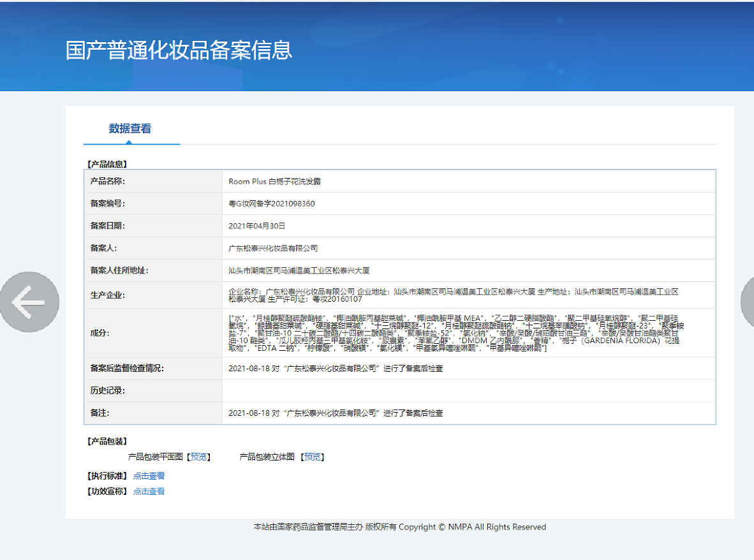Click the 国产普通化妆品备案信息 page title
754x560 pixels.
(x=179, y=50)
